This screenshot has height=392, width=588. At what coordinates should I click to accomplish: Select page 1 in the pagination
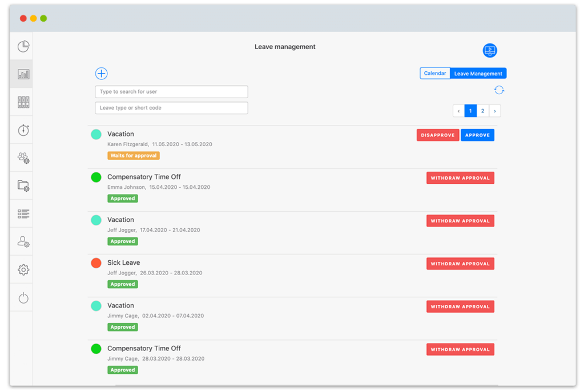point(470,110)
